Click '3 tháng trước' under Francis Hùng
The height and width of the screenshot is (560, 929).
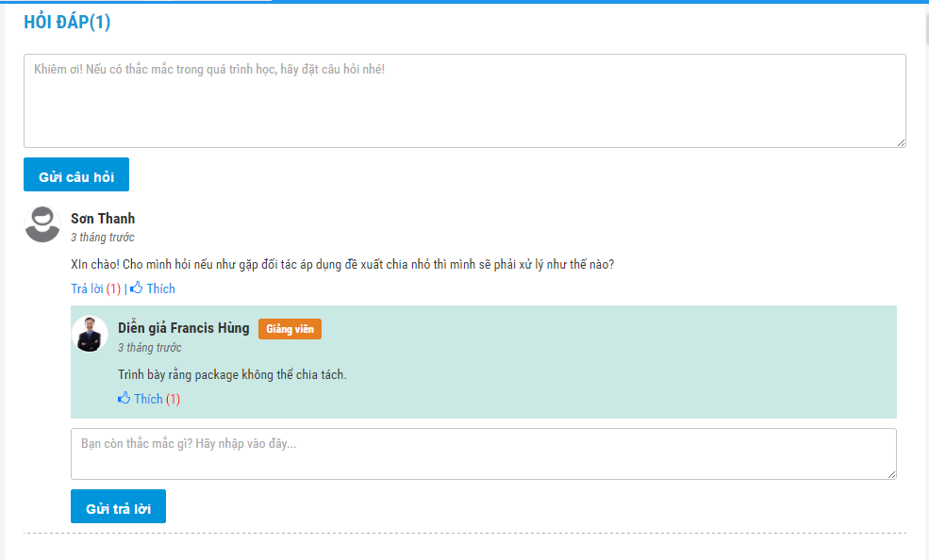pos(150,348)
